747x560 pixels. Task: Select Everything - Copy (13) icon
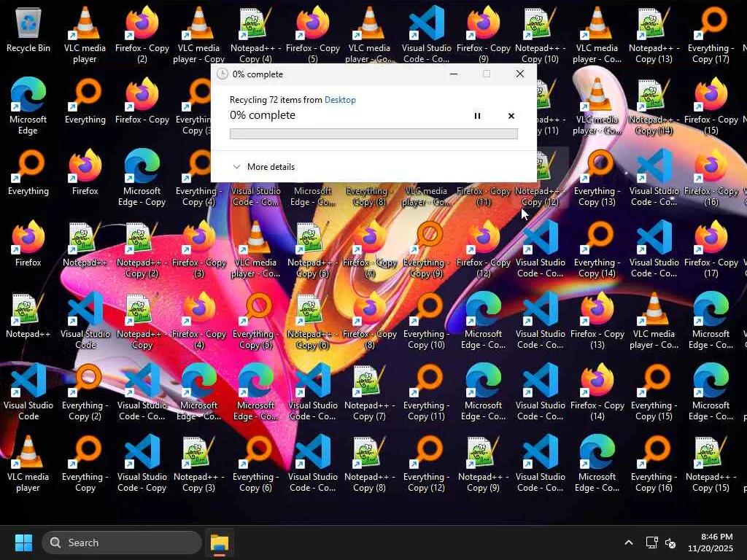tap(597, 179)
